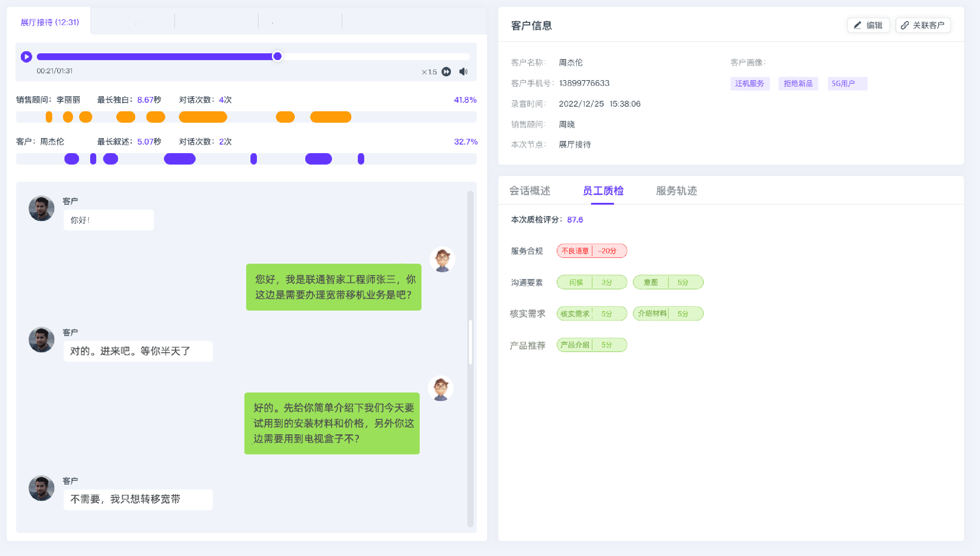Click the fast-forward playback icon
Image resolution: width=980 pixels, height=556 pixels.
(446, 72)
